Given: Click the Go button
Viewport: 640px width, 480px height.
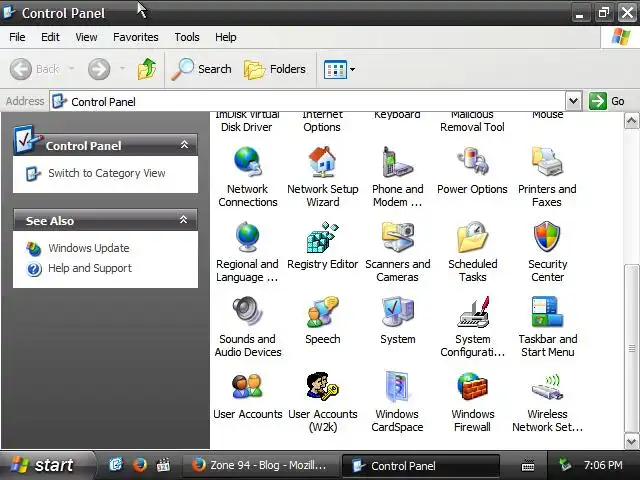Looking at the screenshot, I should coord(607,101).
